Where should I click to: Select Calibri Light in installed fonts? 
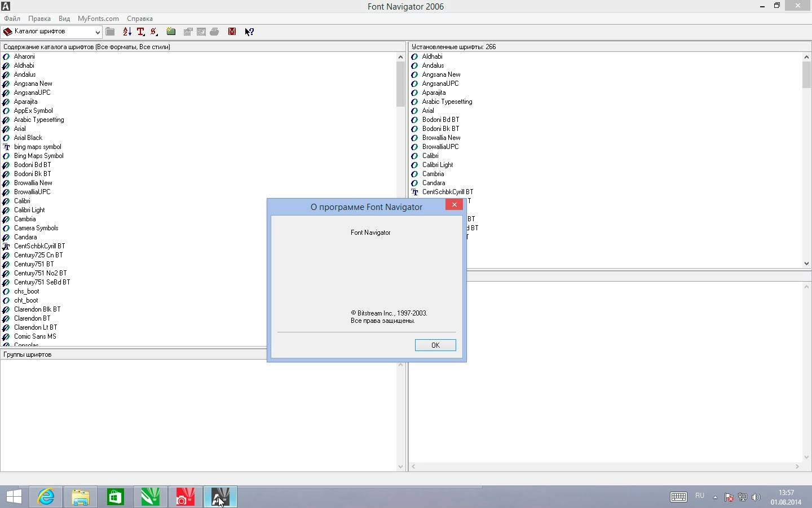(x=438, y=165)
